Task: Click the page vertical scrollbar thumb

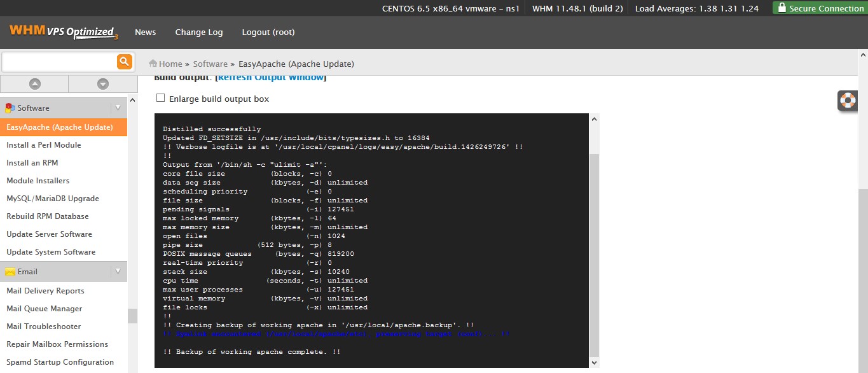Action: tap(863, 280)
